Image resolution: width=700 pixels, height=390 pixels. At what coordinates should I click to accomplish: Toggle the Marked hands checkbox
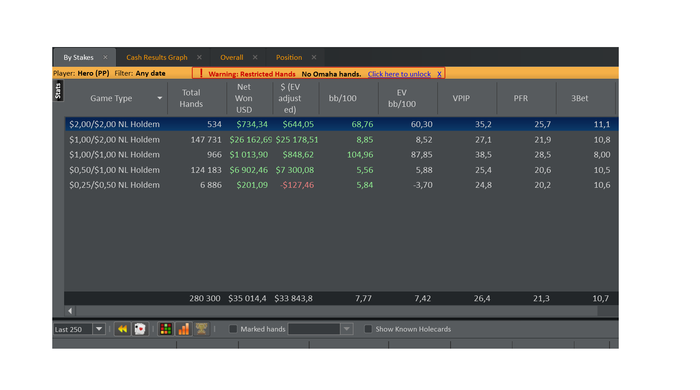(233, 329)
